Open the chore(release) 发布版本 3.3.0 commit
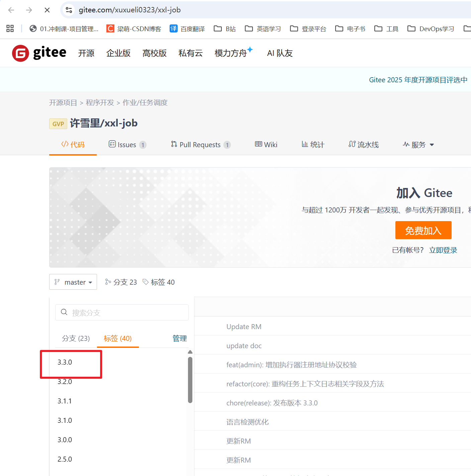 click(x=272, y=403)
